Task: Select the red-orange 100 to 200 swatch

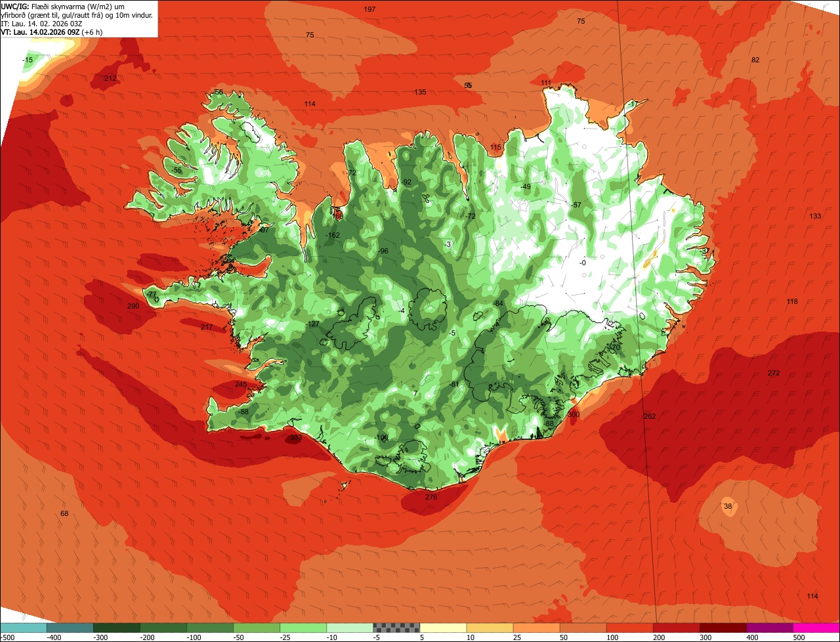Action: tap(630, 628)
